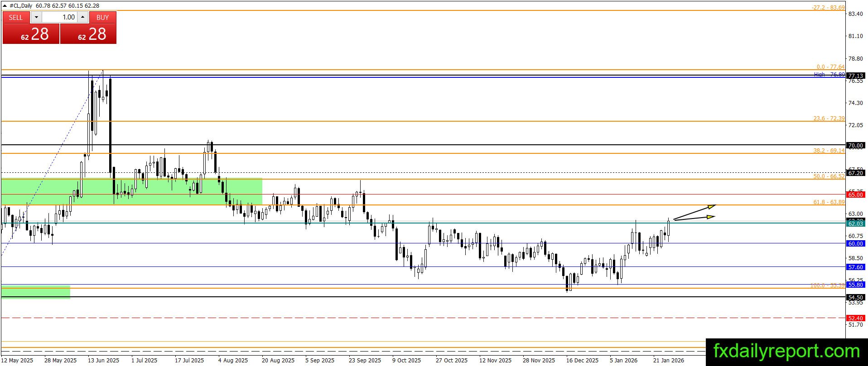Image resolution: width=868 pixels, height=366 pixels.
Task: Click 83.40 on the price axis
Action: tap(855, 14)
